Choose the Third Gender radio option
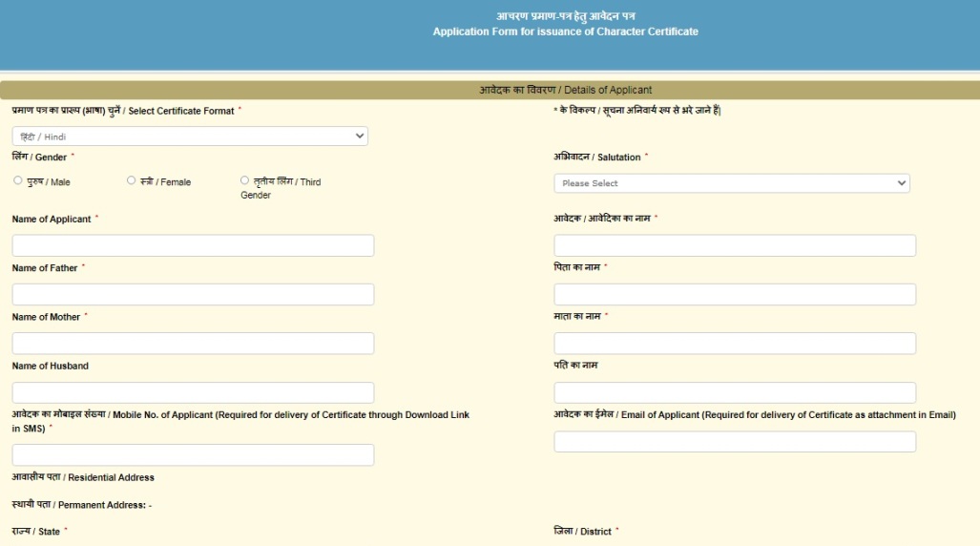 coord(244,180)
